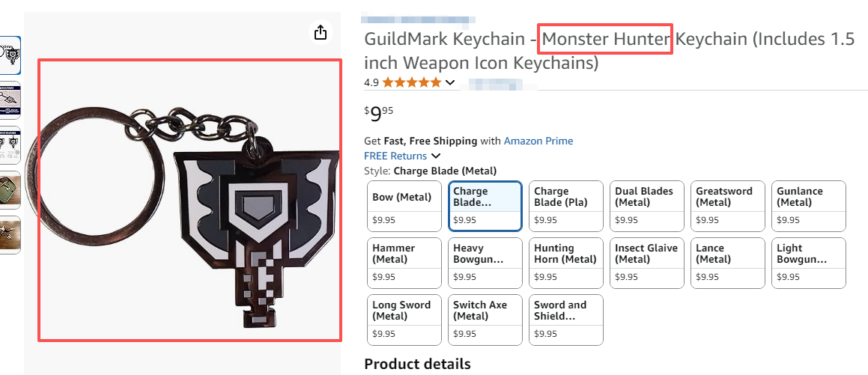Open the star rating breakdown chevron
The height and width of the screenshot is (375, 868).
coord(450,82)
